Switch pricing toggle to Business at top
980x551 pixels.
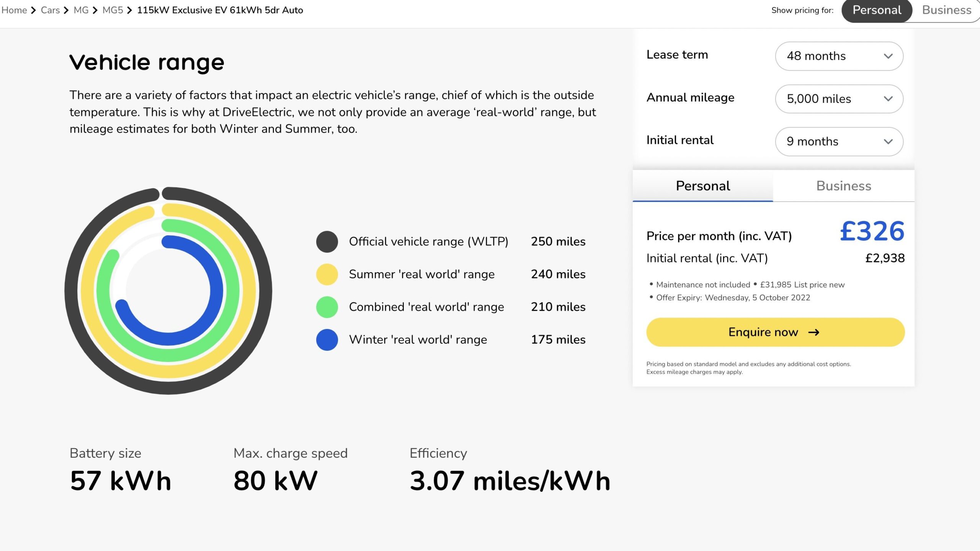pos(946,10)
